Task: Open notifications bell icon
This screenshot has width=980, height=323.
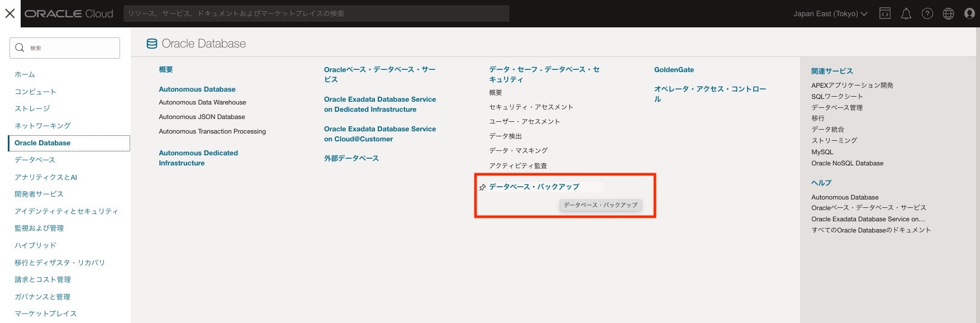Action: (906, 13)
